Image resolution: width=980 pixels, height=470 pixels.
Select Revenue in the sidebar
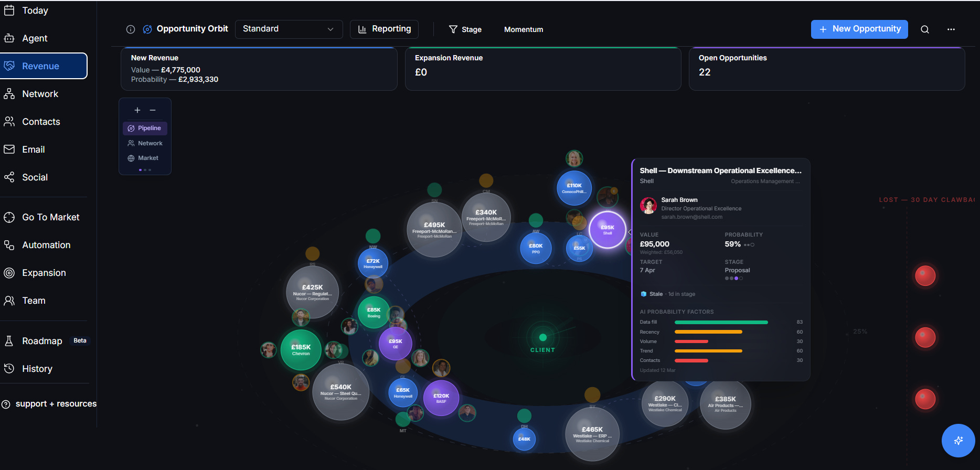click(x=44, y=66)
